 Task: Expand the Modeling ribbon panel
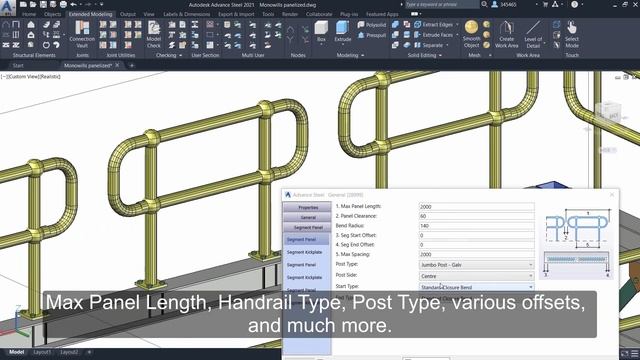[x=350, y=55]
